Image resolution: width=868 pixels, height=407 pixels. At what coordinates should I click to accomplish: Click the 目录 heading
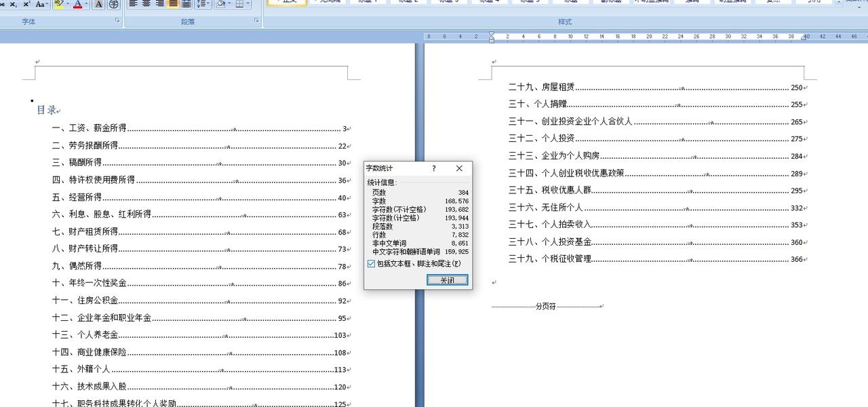tap(47, 110)
